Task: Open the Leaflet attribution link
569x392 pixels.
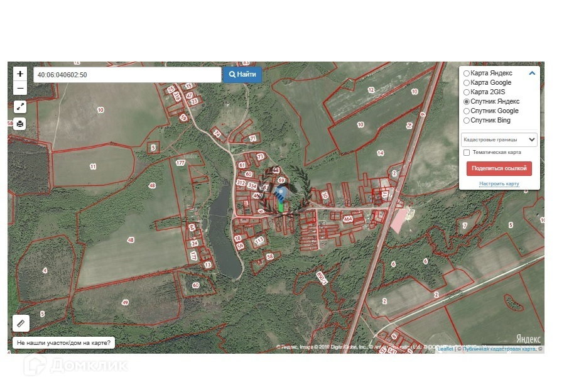Action: (445, 349)
